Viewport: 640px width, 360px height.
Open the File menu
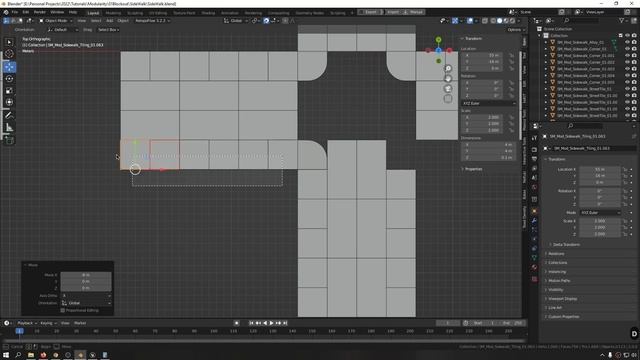click(x=15, y=12)
